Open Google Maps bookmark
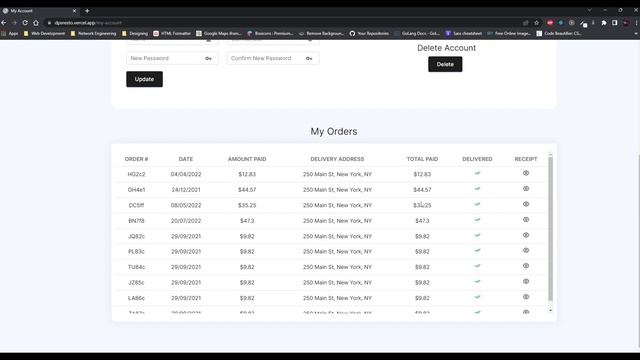Viewport: 640px width, 360px height. tap(219, 33)
